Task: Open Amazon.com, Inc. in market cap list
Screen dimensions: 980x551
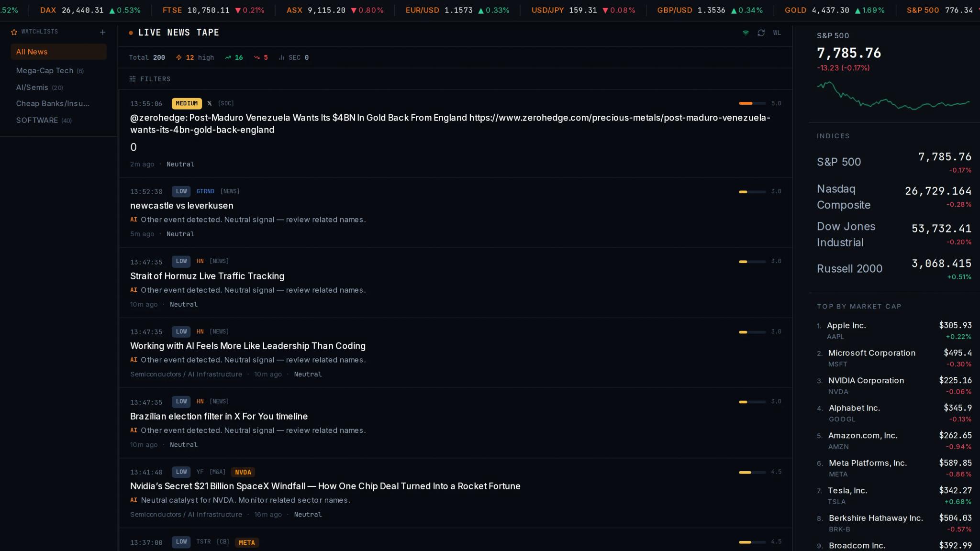Action: [894, 441]
